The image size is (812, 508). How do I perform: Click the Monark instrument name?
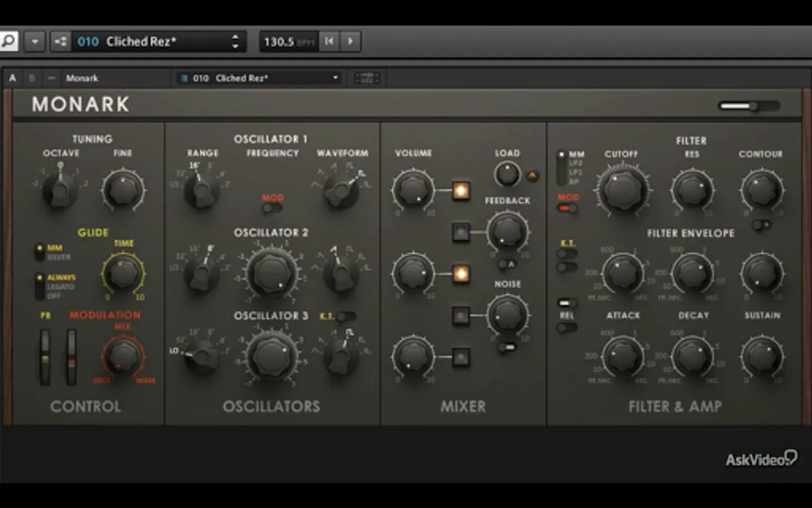point(82,78)
